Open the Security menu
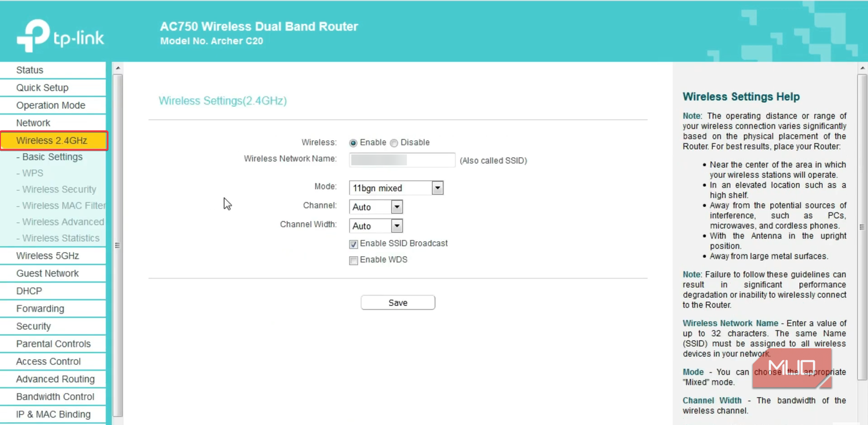The image size is (868, 425). coord(53,326)
